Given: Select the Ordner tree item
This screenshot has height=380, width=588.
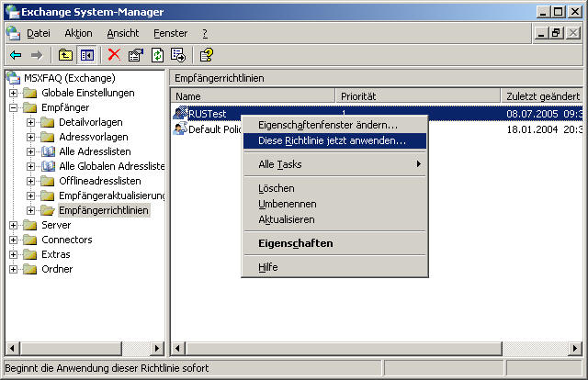Looking at the screenshot, I should tap(57, 269).
